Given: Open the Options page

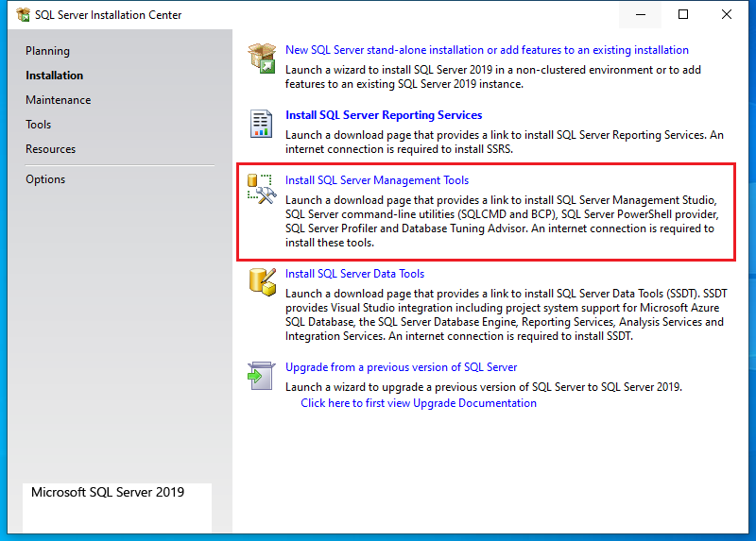Looking at the screenshot, I should click(x=45, y=179).
